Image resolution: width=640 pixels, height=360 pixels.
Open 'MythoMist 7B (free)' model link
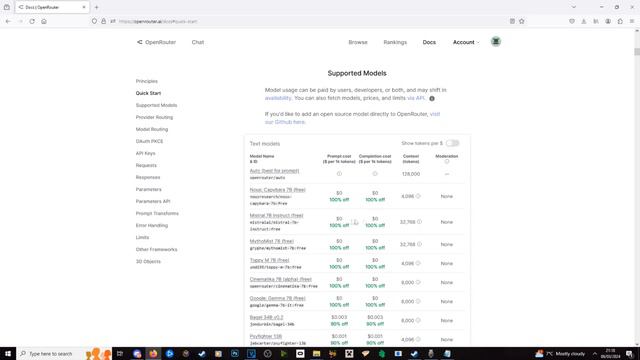271,241
